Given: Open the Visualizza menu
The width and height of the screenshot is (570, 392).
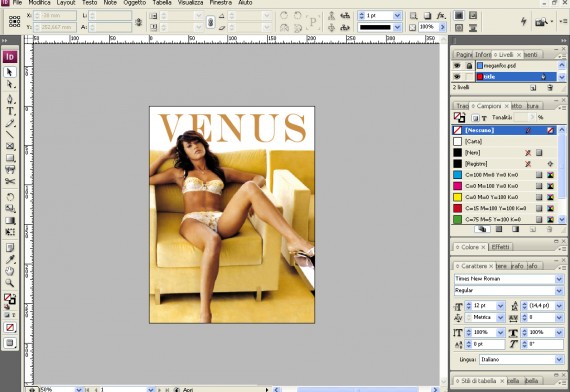Looking at the screenshot, I should (x=190, y=3).
